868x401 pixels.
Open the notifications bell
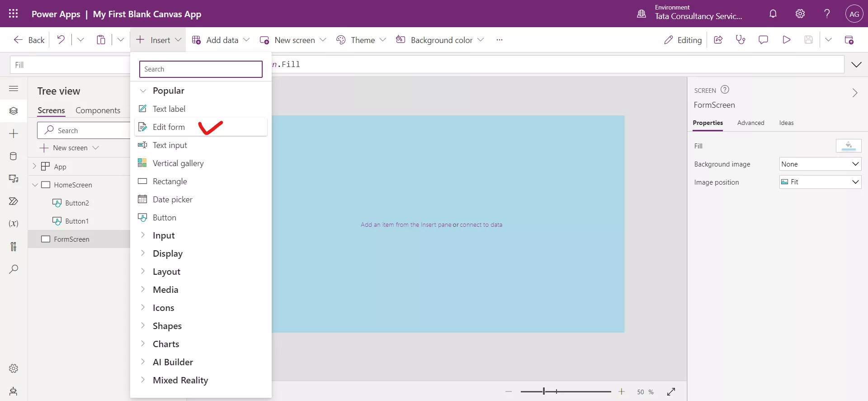pyautogui.click(x=773, y=14)
